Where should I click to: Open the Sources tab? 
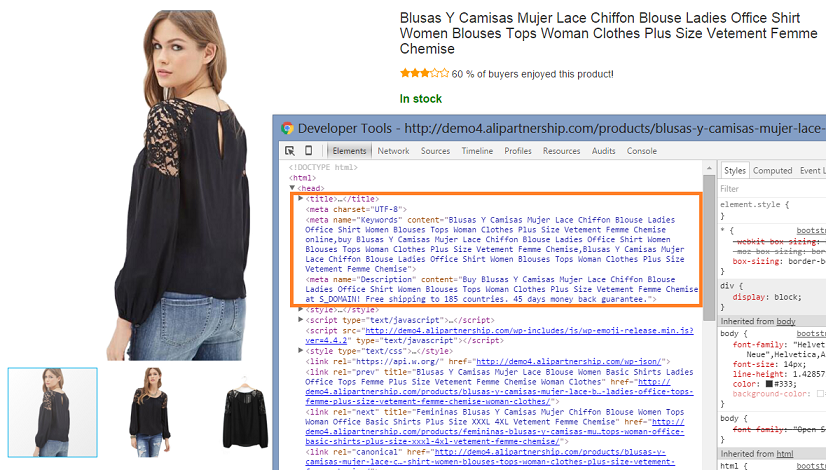point(435,151)
